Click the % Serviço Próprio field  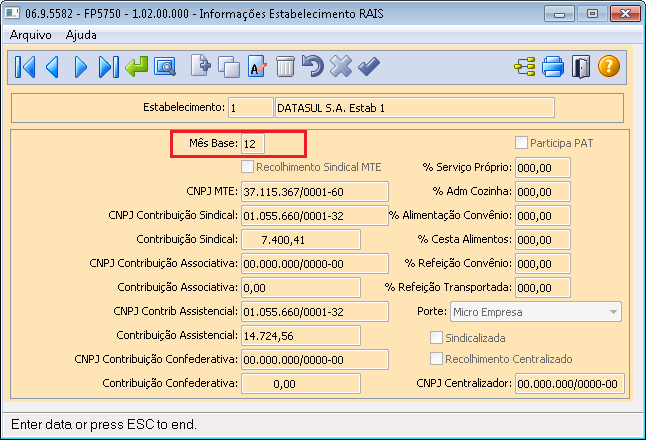543,168
